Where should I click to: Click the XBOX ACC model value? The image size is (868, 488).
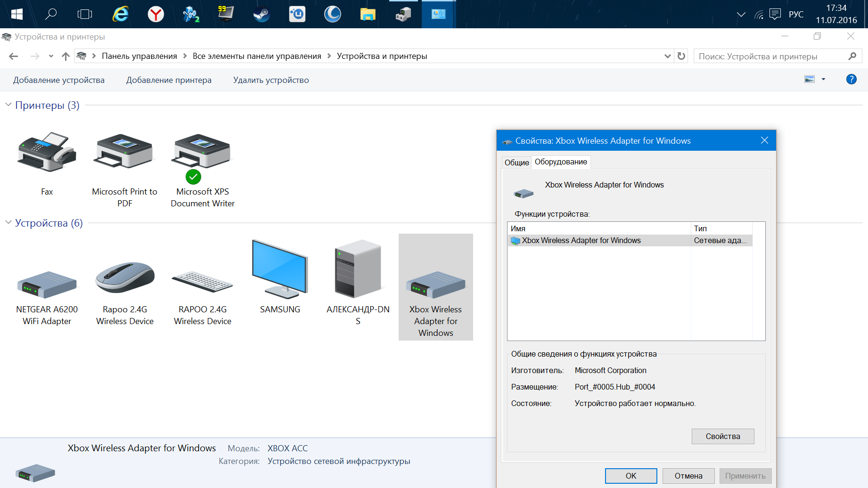pos(287,448)
